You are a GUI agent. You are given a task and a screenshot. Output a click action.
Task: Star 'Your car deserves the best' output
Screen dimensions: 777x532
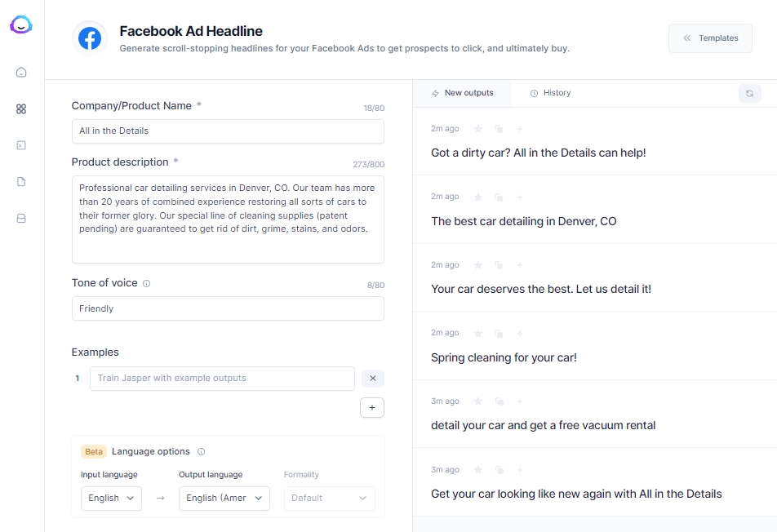coord(478,265)
